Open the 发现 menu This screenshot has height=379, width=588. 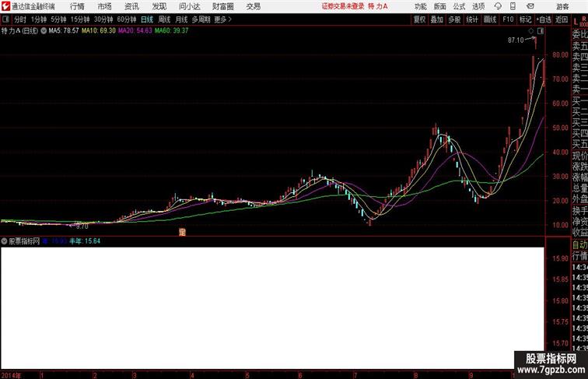(159, 6)
